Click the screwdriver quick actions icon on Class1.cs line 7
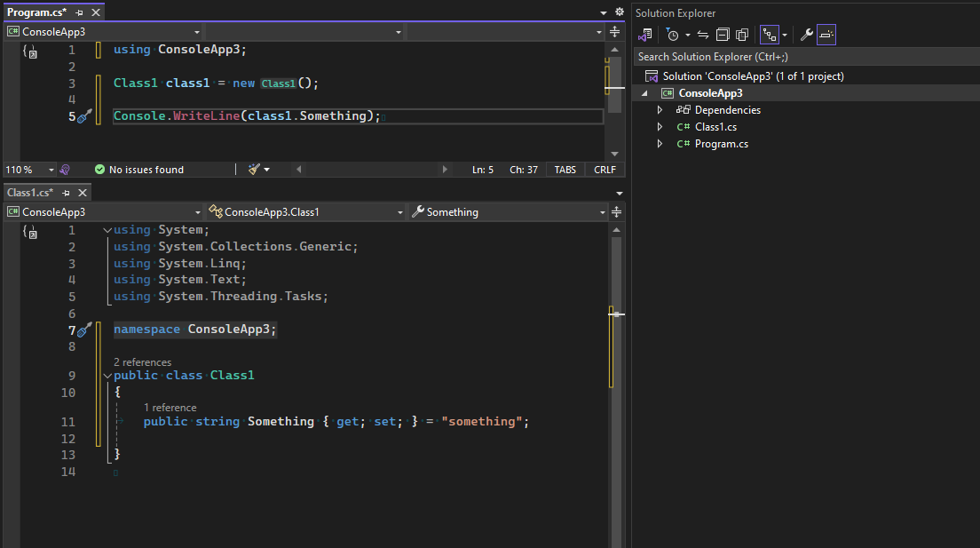980x548 pixels. tap(84, 329)
